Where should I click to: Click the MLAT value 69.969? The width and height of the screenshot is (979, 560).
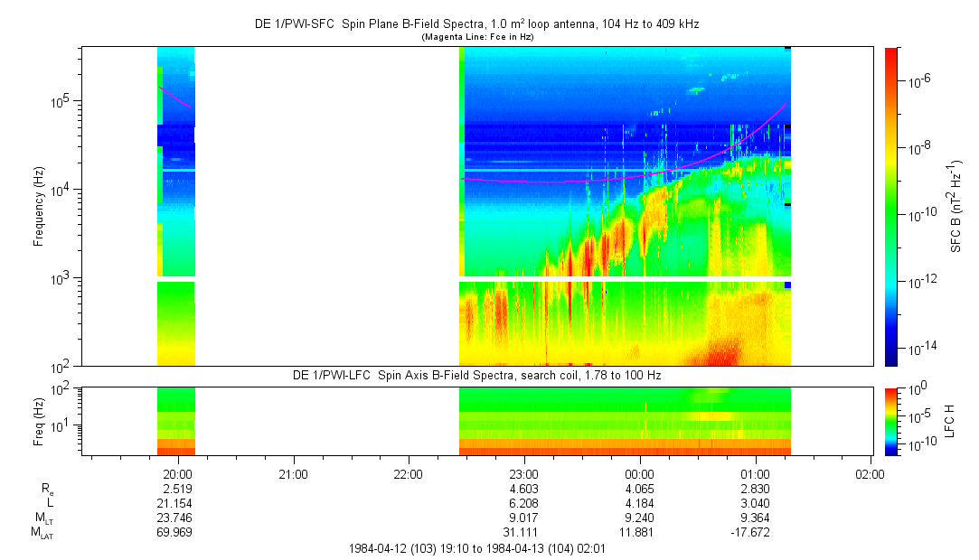click(x=175, y=533)
